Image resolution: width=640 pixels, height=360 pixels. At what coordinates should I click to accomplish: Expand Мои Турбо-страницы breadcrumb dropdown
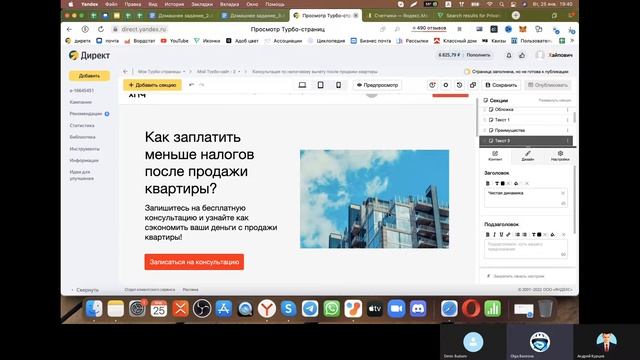pyautogui.click(x=184, y=71)
